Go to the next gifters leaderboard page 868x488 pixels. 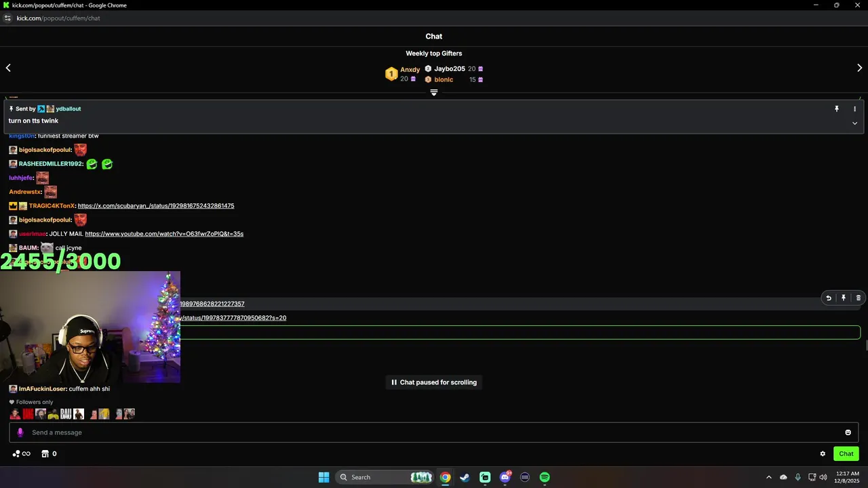coord(860,68)
